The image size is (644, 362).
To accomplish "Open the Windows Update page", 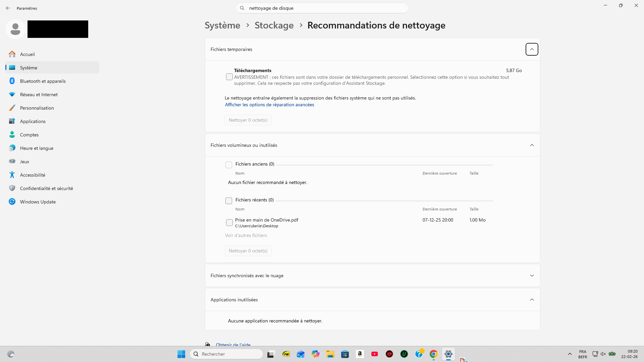I will 38,202.
